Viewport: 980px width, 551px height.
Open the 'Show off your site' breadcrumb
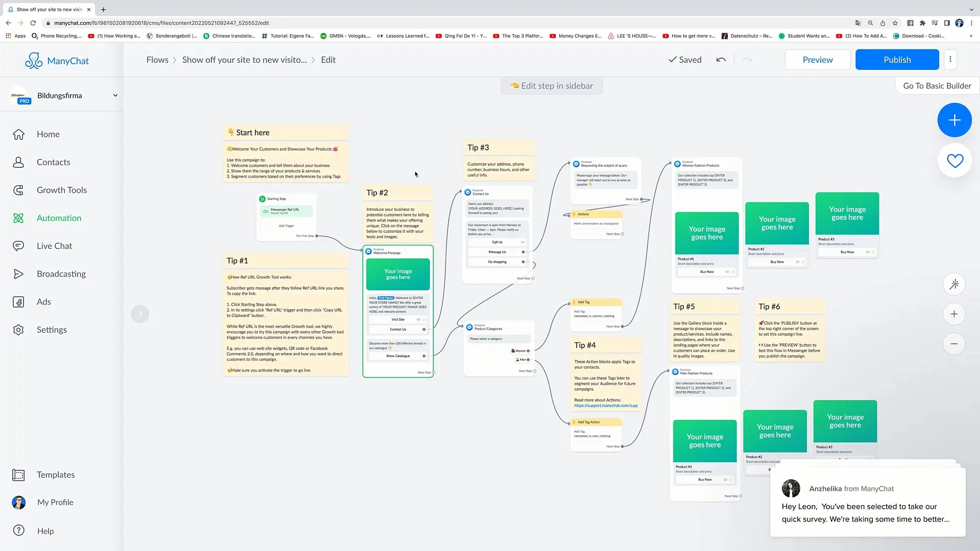244,60
